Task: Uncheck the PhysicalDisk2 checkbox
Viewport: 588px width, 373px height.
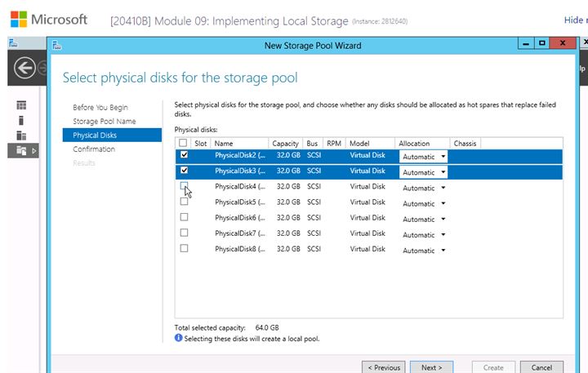Action: point(184,155)
